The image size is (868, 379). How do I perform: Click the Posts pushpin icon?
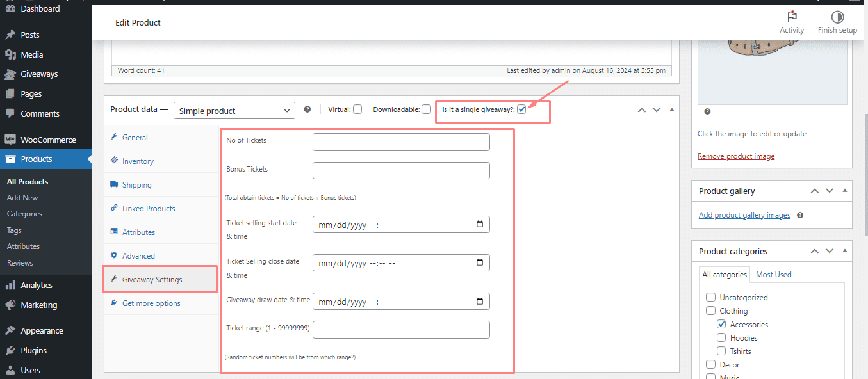point(10,35)
